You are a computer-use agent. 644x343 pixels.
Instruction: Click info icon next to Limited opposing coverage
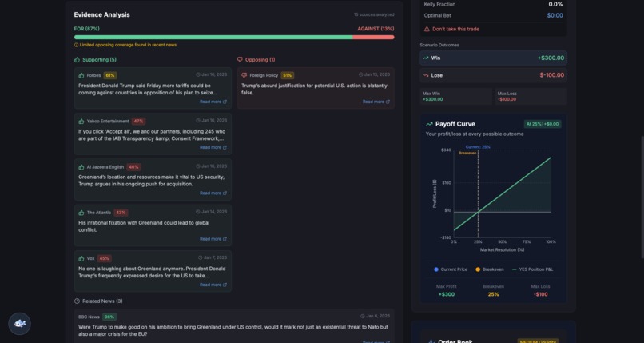[76, 45]
